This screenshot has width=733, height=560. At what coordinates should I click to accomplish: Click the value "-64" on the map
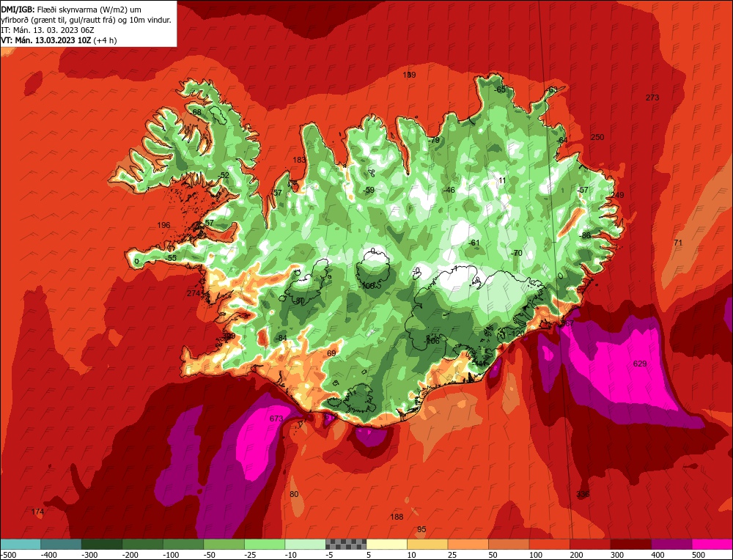[x=561, y=140]
